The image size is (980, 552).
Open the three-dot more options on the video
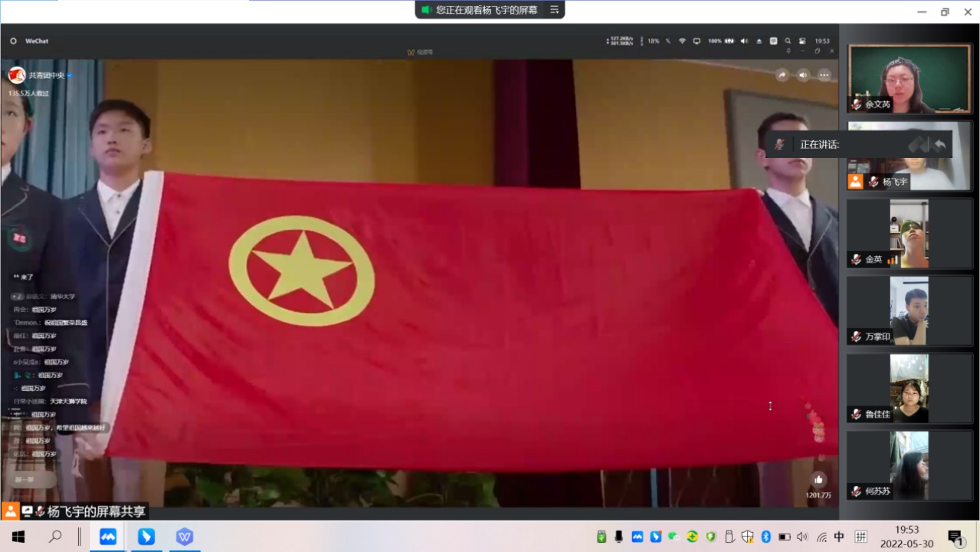pos(824,75)
